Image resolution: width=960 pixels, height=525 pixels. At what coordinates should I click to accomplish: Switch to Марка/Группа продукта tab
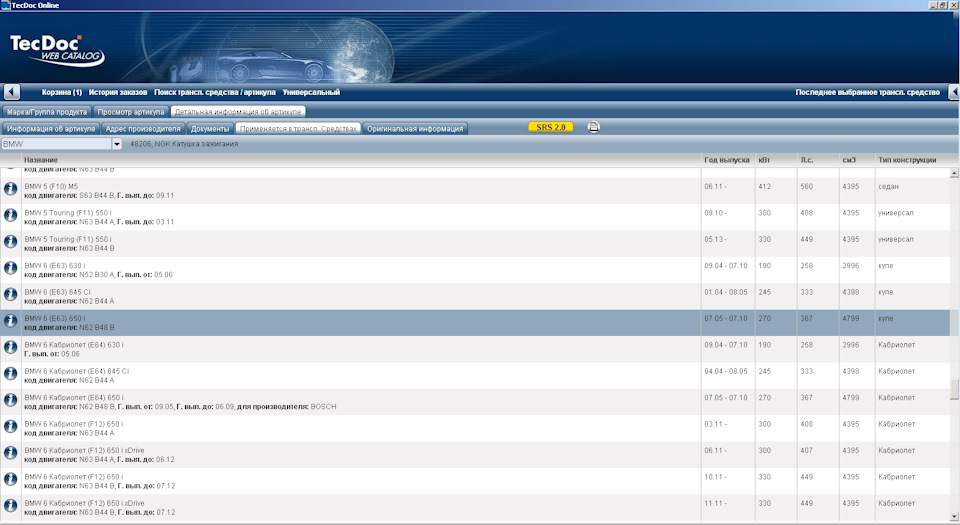(x=46, y=112)
